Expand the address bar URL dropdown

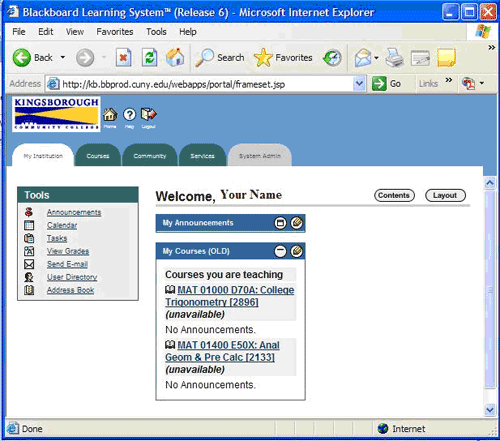(359, 84)
